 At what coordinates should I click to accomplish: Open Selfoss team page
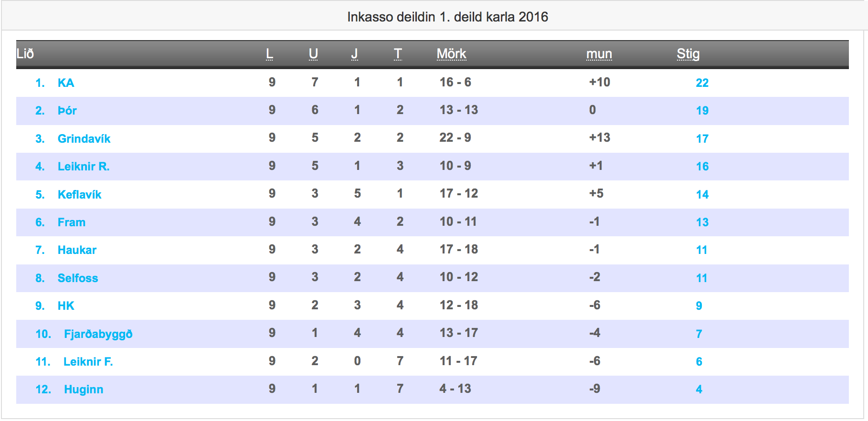78,278
